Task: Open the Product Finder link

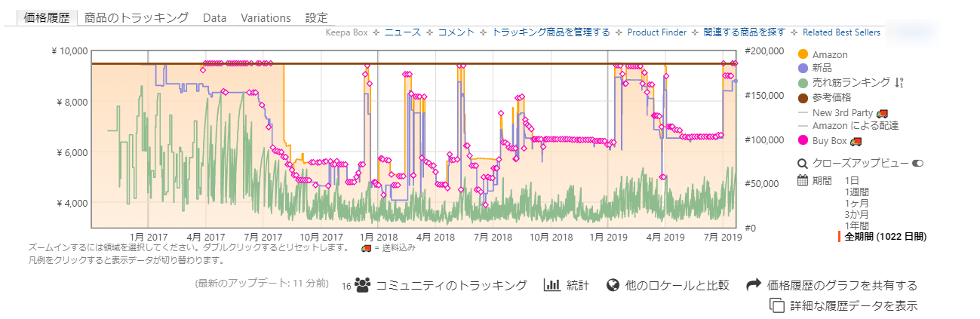Action: 656,32
